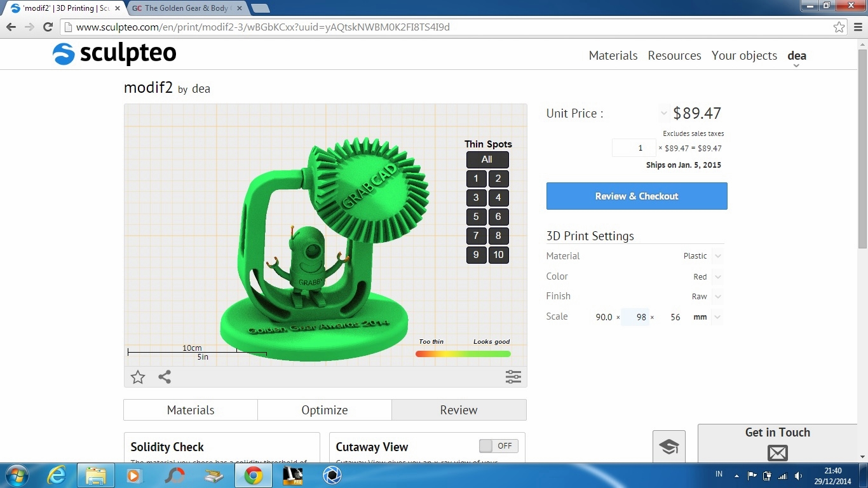Open a new browser tab
Viewport: 868px width, 488px height.
click(x=260, y=8)
